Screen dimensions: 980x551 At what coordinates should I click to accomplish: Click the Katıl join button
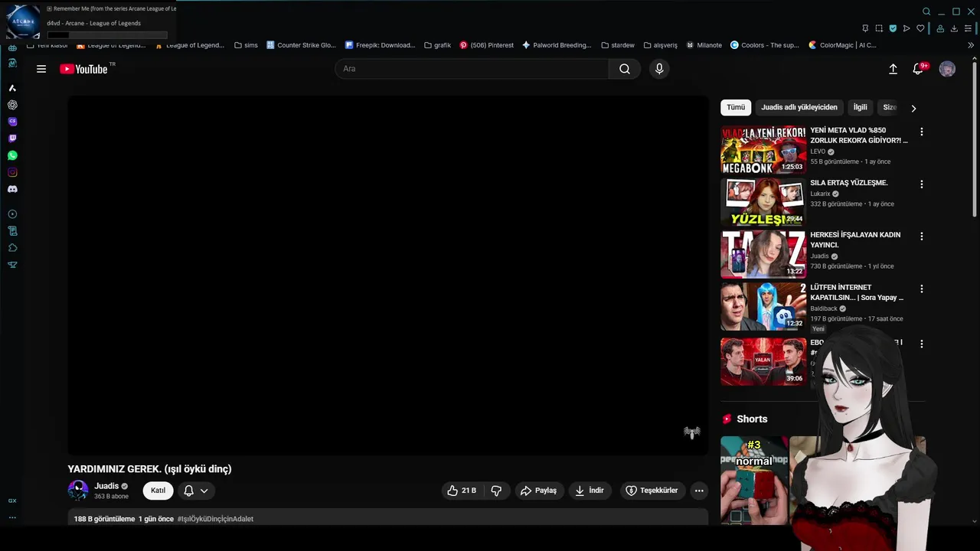point(158,491)
